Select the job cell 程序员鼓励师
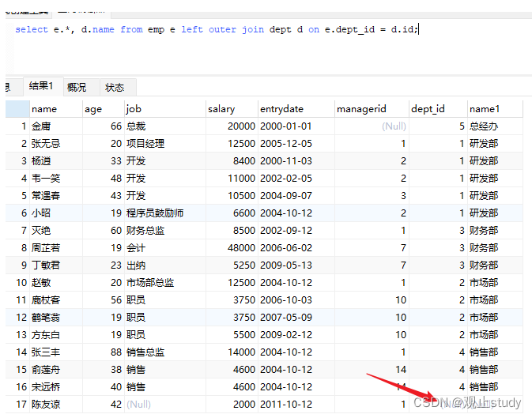The width and height of the screenshot is (532, 418). tap(165, 213)
